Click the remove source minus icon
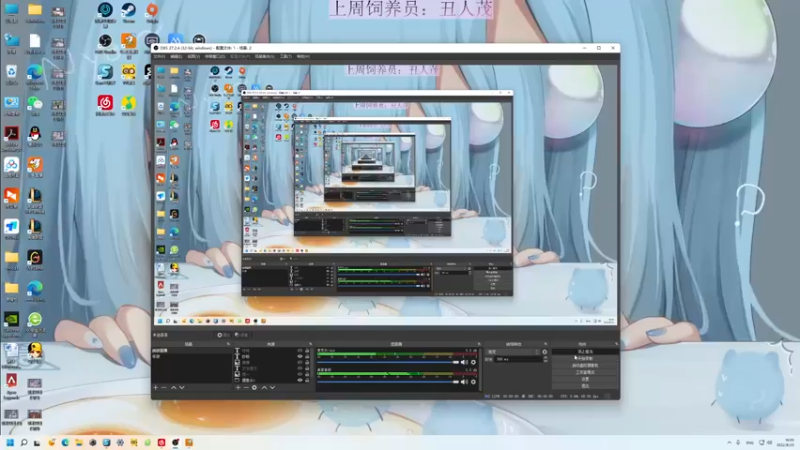This screenshot has width=800, height=450. click(x=246, y=388)
